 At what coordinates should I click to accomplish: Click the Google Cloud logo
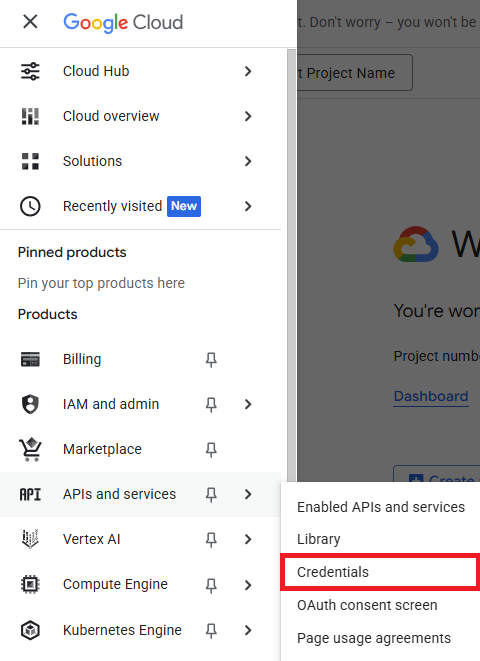coord(123,22)
